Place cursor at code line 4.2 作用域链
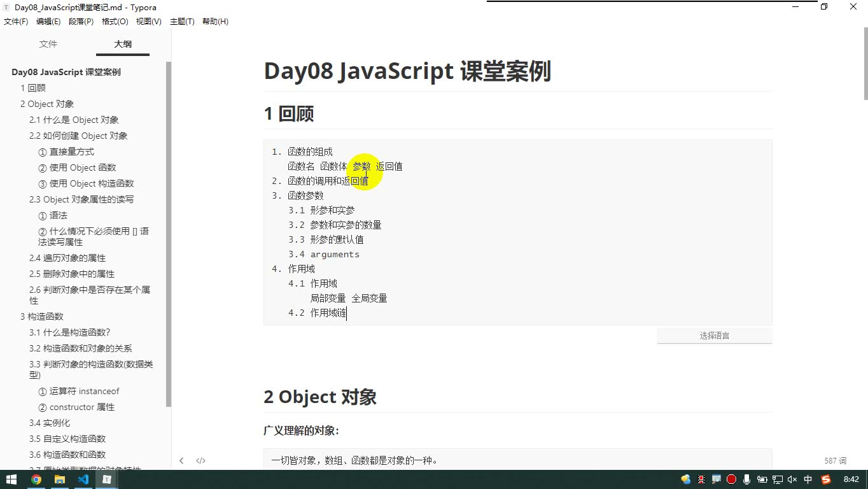This screenshot has height=489, width=868. [x=317, y=313]
